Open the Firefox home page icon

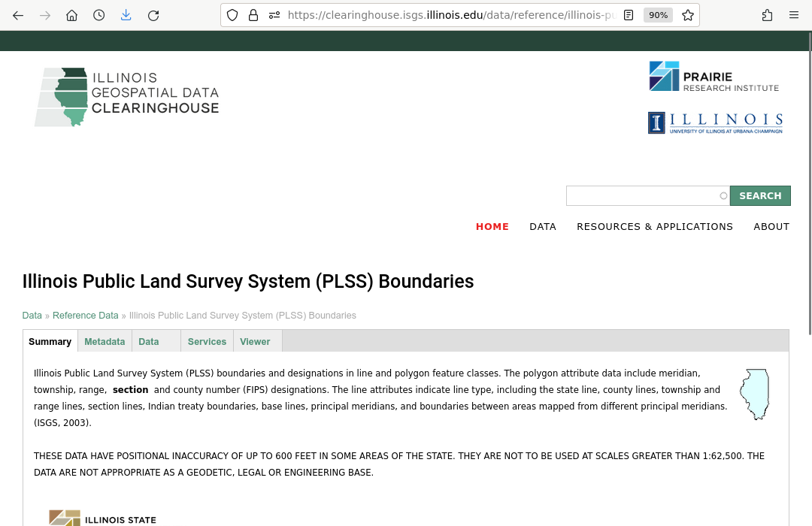[72, 15]
